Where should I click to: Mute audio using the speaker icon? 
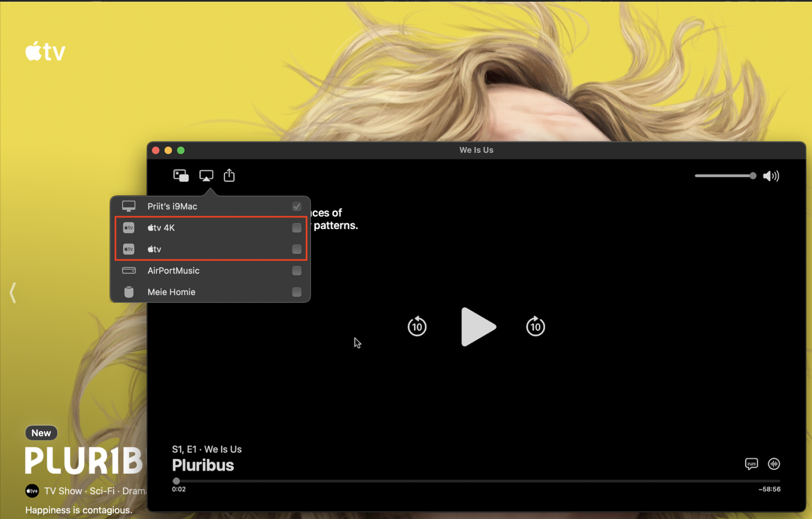(x=771, y=176)
